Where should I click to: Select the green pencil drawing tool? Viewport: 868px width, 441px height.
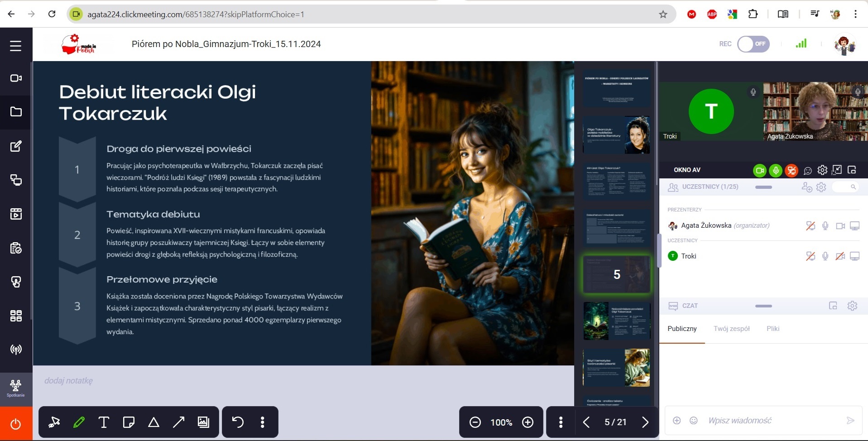pos(79,422)
